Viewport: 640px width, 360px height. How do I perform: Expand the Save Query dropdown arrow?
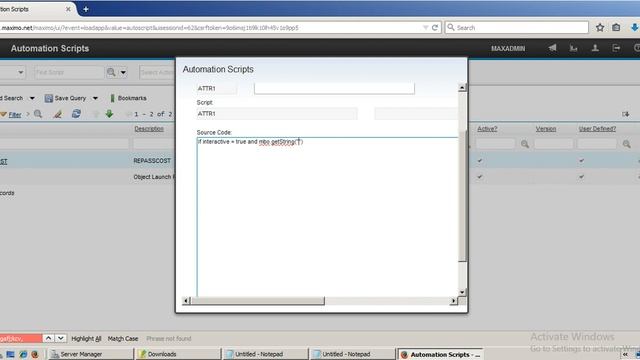pyautogui.click(x=95, y=98)
